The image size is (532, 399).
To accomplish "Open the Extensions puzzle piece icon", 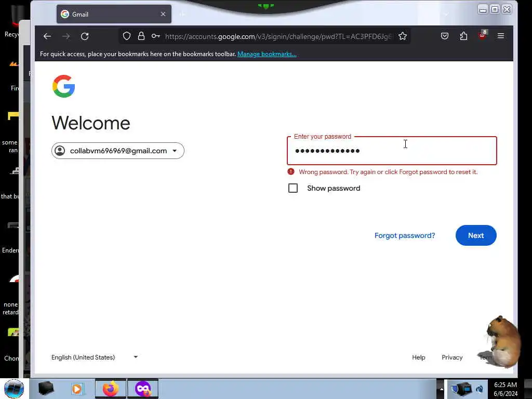I will [463, 36].
